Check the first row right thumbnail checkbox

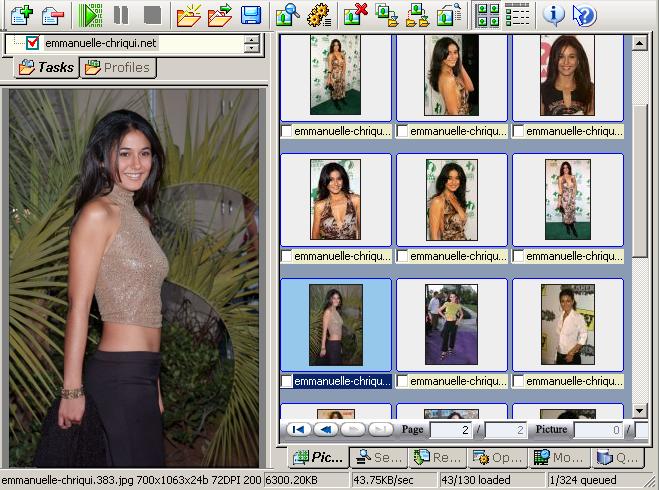pos(518,131)
